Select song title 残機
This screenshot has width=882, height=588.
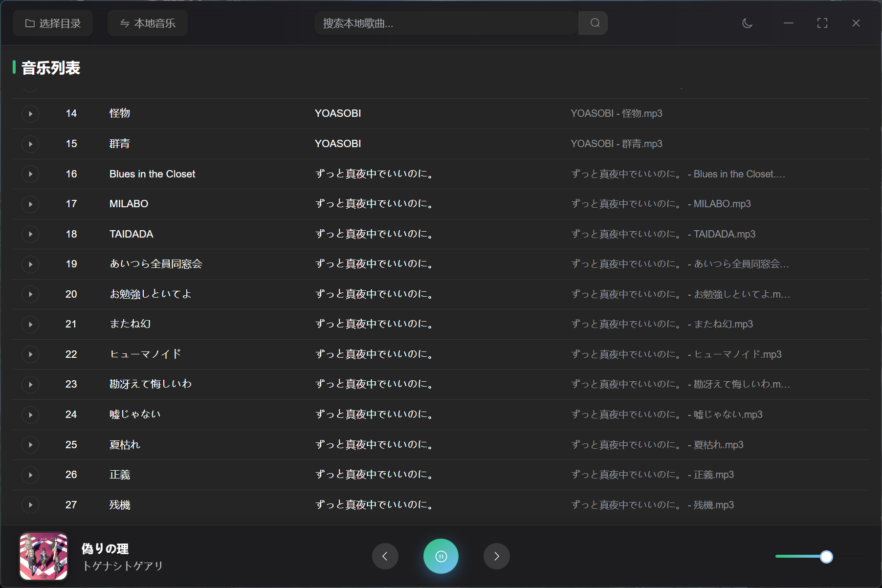pos(120,505)
